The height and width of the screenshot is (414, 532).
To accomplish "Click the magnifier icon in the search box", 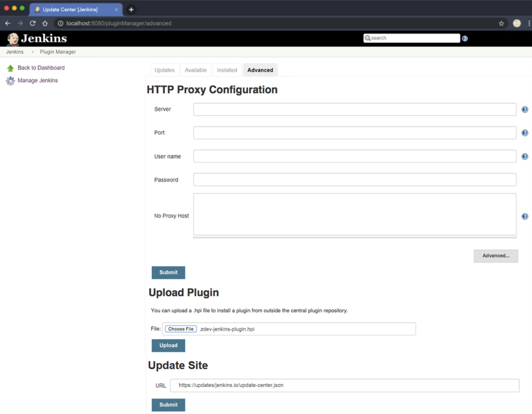I will pyautogui.click(x=367, y=38).
